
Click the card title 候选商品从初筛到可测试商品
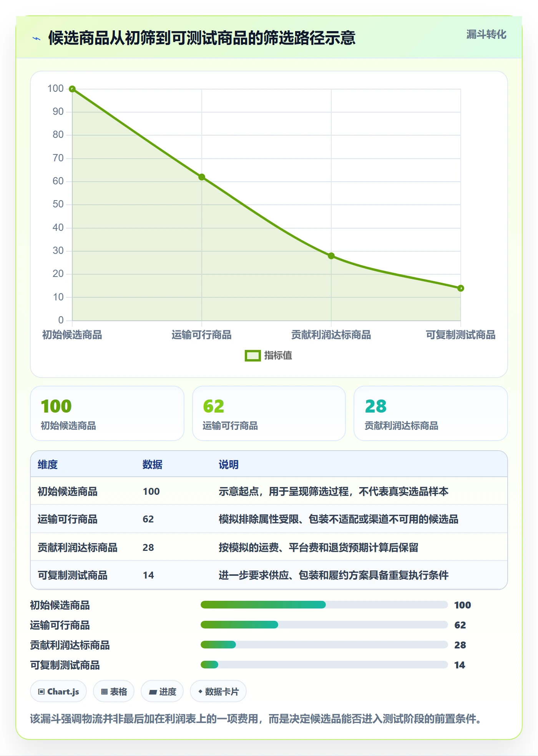tap(202, 38)
